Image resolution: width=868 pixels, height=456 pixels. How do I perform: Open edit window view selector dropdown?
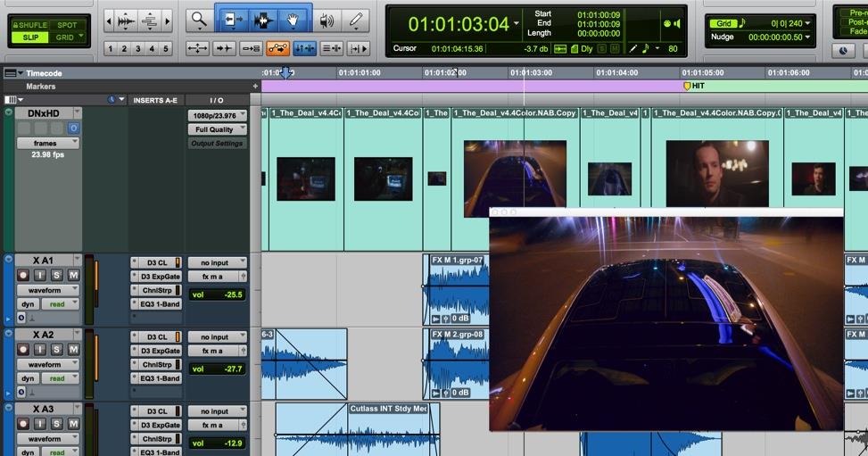coord(12,100)
